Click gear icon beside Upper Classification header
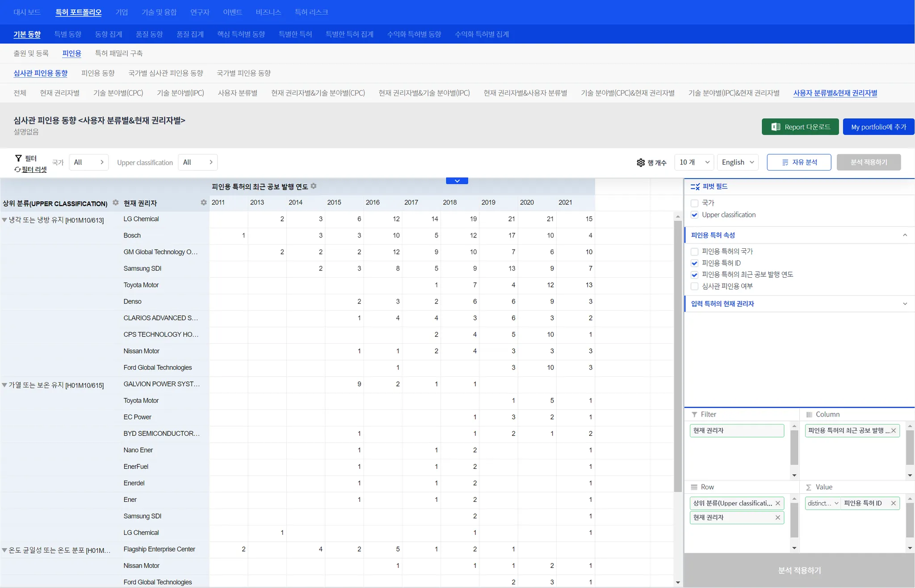915x588 pixels. (116, 203)
